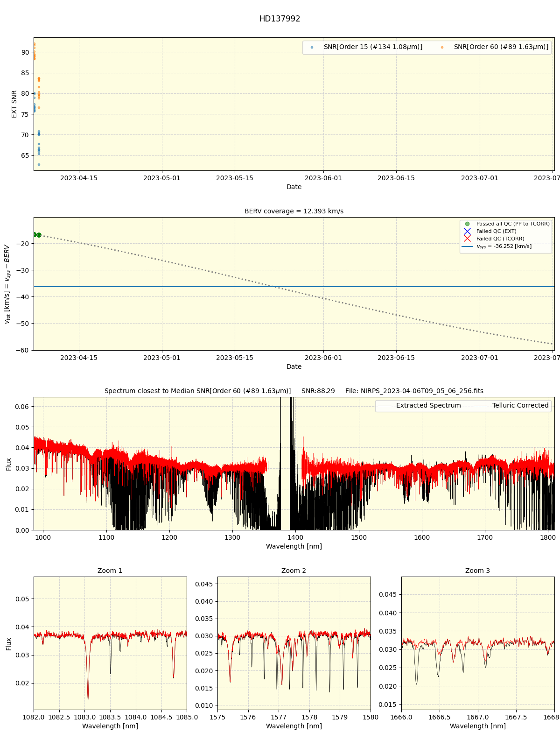
Task: Click the 2023-04-15 tick label in SNR plot
Action: [x=79, y=178]
